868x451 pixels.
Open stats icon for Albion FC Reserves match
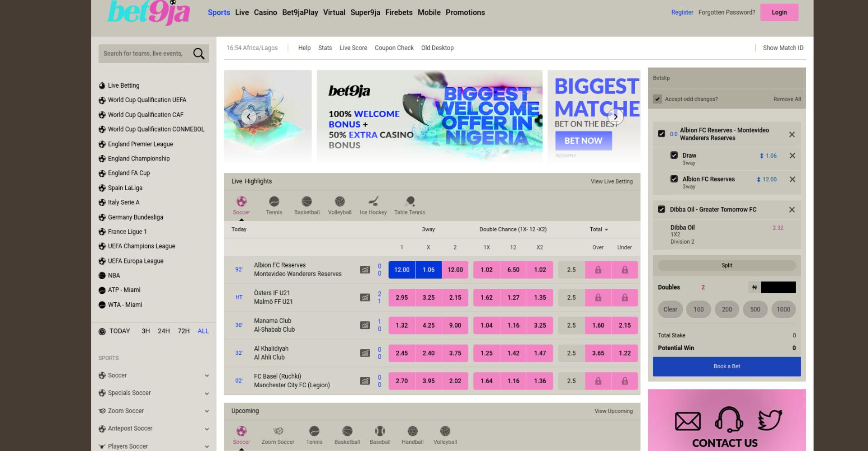pyautogui.click(x=365, y=270)
